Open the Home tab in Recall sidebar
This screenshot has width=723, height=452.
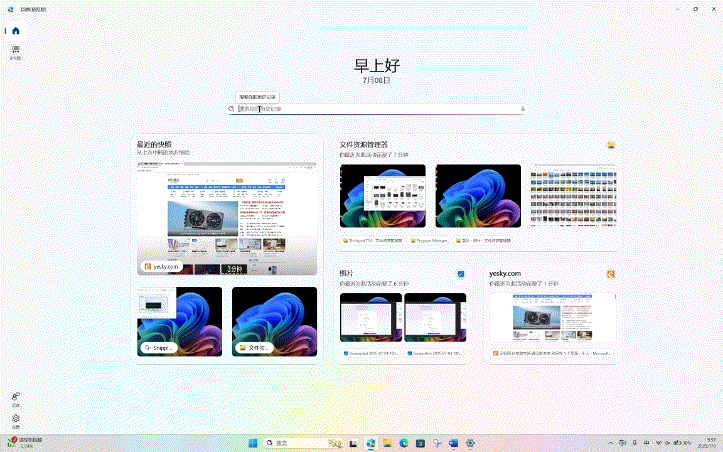tap(16, 31)
